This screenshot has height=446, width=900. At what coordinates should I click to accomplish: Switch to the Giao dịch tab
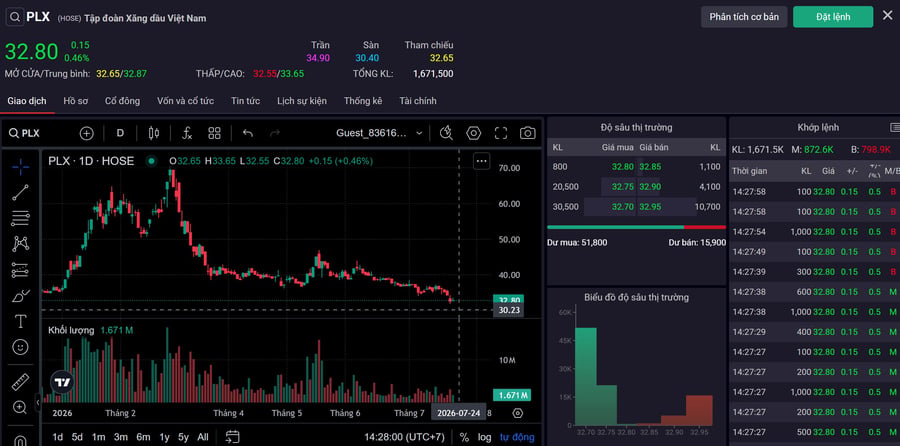[27, 101]
